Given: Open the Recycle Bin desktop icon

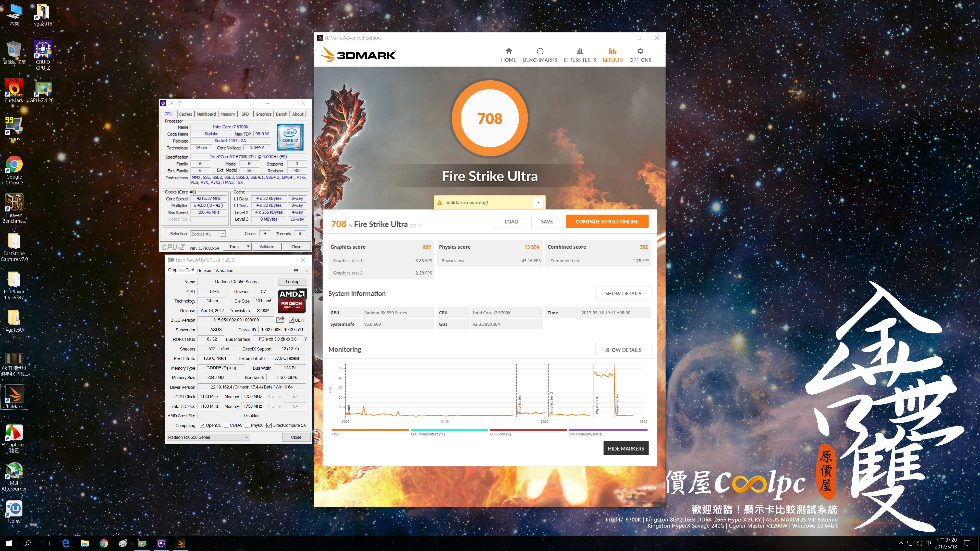Looking at the screenshot, I should [x=14, y=53].
